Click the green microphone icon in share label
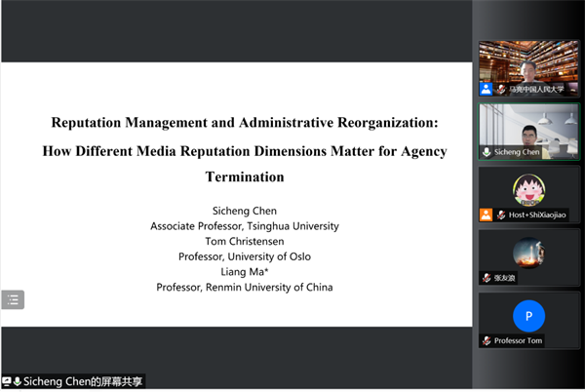 (17, 381)
